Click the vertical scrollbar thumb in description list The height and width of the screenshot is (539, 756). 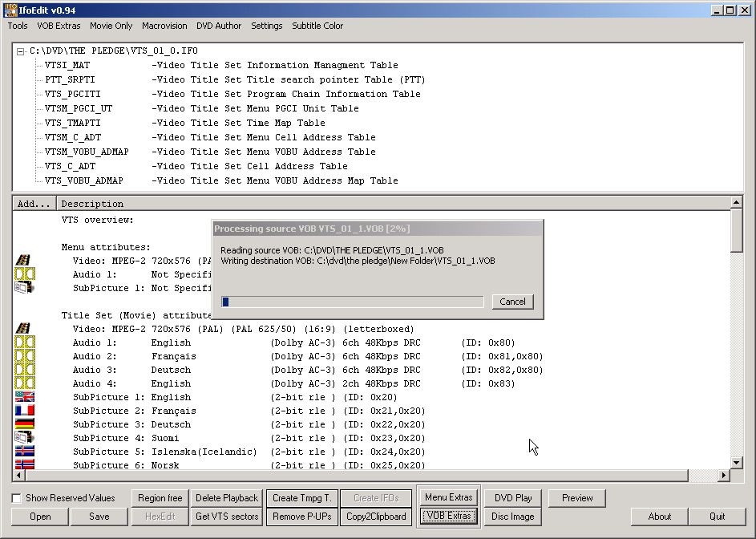click(x=736, y=230)
